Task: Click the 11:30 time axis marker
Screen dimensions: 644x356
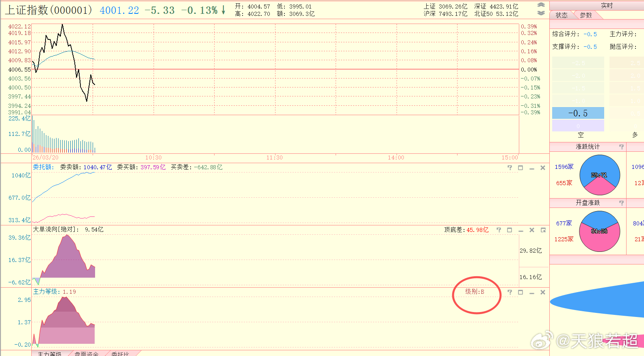Action: pyautogui.click(x=275, y=157)
